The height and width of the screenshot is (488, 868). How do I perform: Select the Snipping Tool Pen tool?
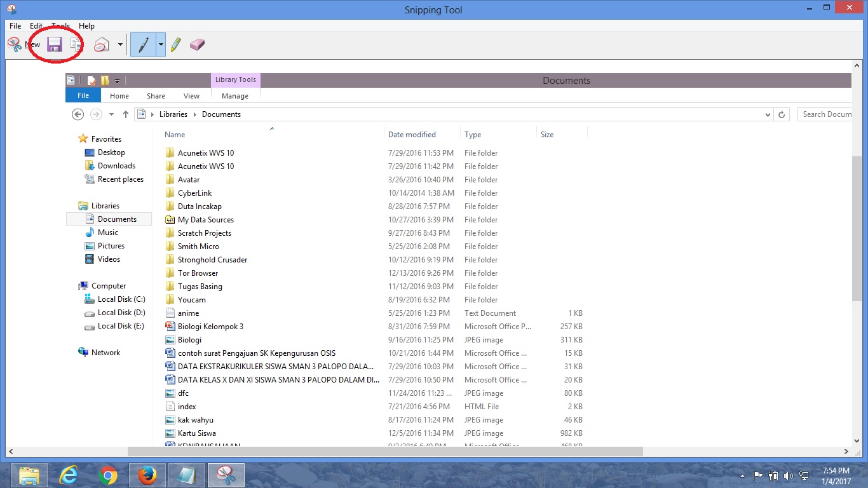pyautogui.click(x=144, y=44)
